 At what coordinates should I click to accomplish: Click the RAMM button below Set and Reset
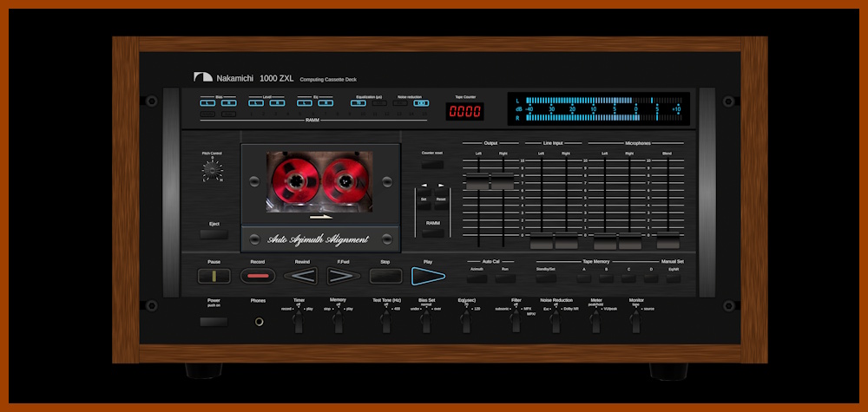(433, 233)
